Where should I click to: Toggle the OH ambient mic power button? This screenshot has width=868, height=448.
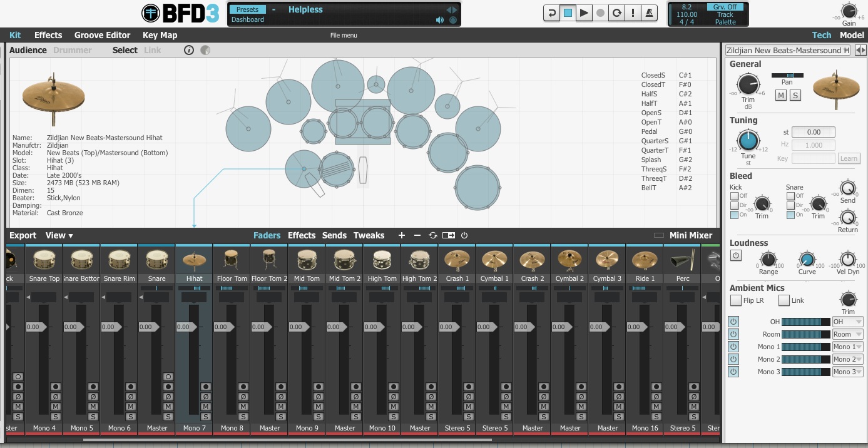tap(733, 322)
